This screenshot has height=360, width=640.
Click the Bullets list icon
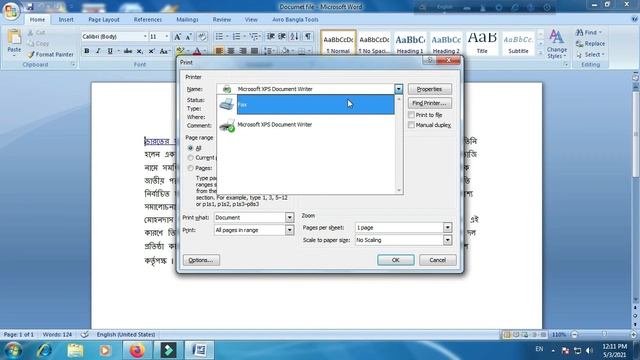219,37
